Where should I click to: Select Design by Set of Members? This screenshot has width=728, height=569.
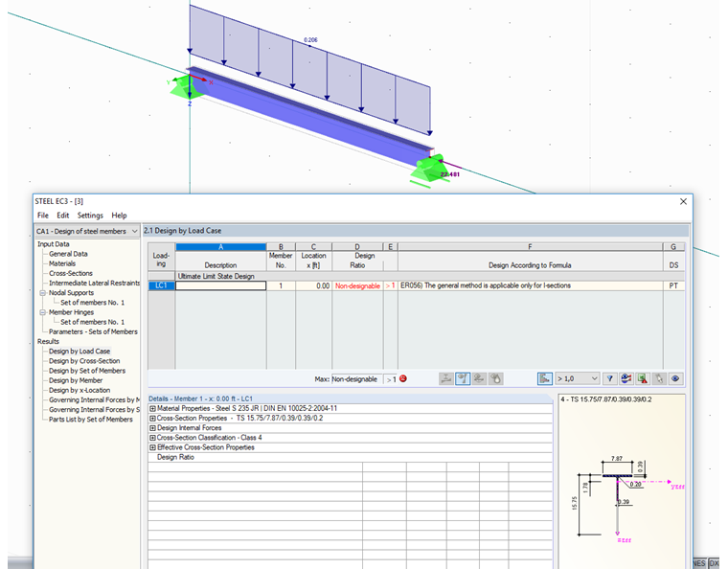pos(87,371)
